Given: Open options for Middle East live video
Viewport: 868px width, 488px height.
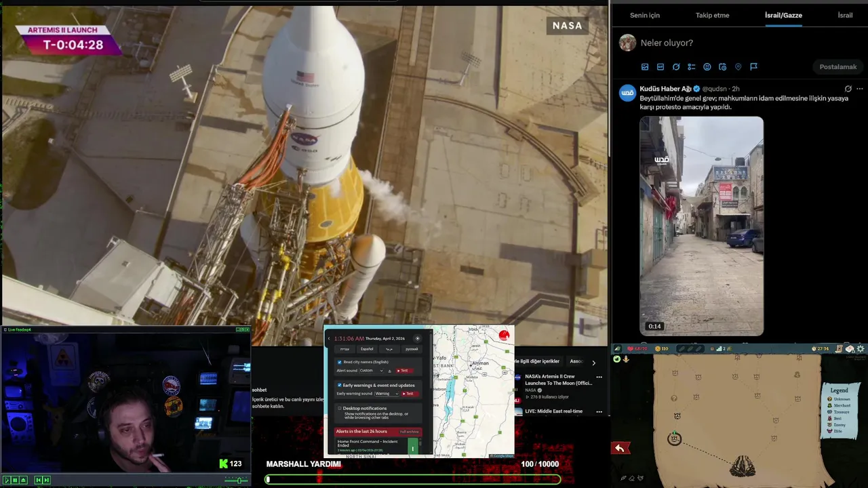Looking at the screenshot, I should pos(599,411).
